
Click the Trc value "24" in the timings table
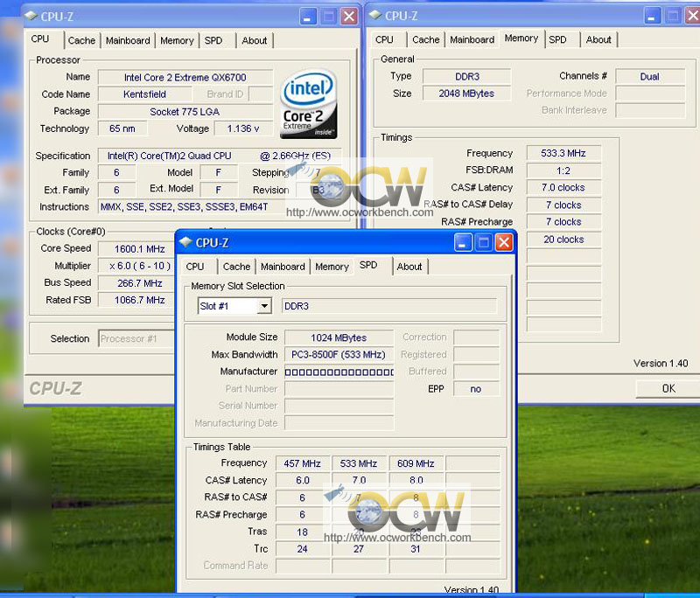click(303, 549)
